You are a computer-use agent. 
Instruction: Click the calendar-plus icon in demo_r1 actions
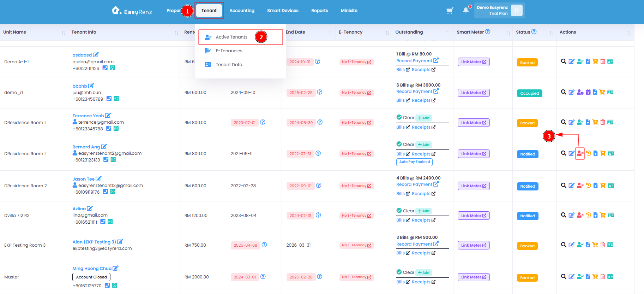588,92
